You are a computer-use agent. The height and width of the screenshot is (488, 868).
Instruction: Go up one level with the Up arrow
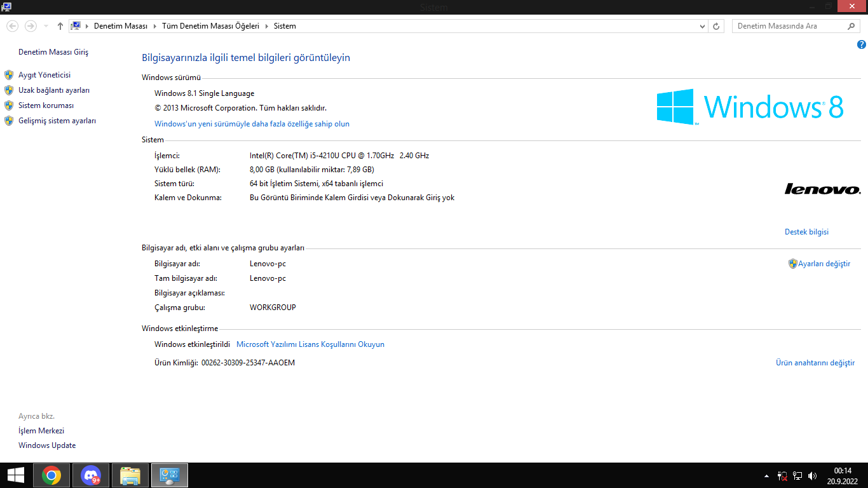[60, 26]
